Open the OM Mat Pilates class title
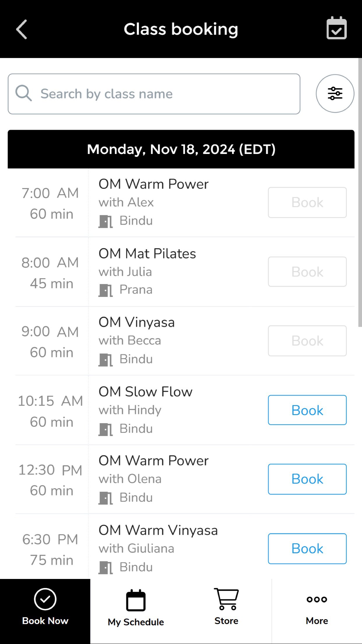The width and height of the screenshot is (362, 644). click(x=147, y=253)
